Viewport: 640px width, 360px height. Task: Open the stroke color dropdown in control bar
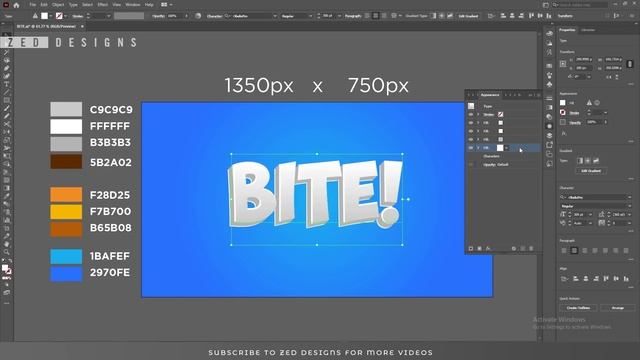click(66, 16)
